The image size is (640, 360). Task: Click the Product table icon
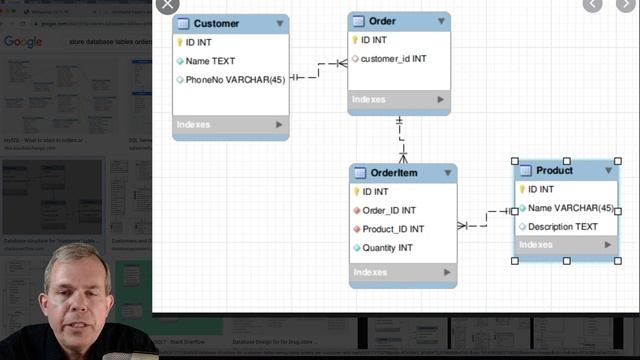point(526,171)
